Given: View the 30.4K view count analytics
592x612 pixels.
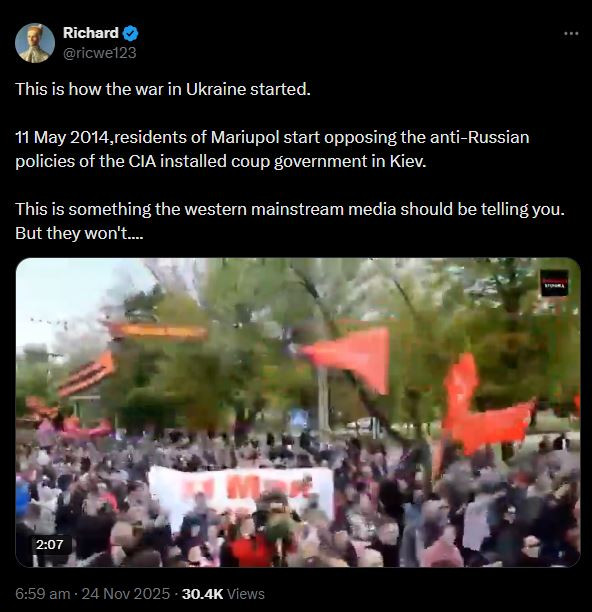Looking at the screenshot, I should coord(202,594).
